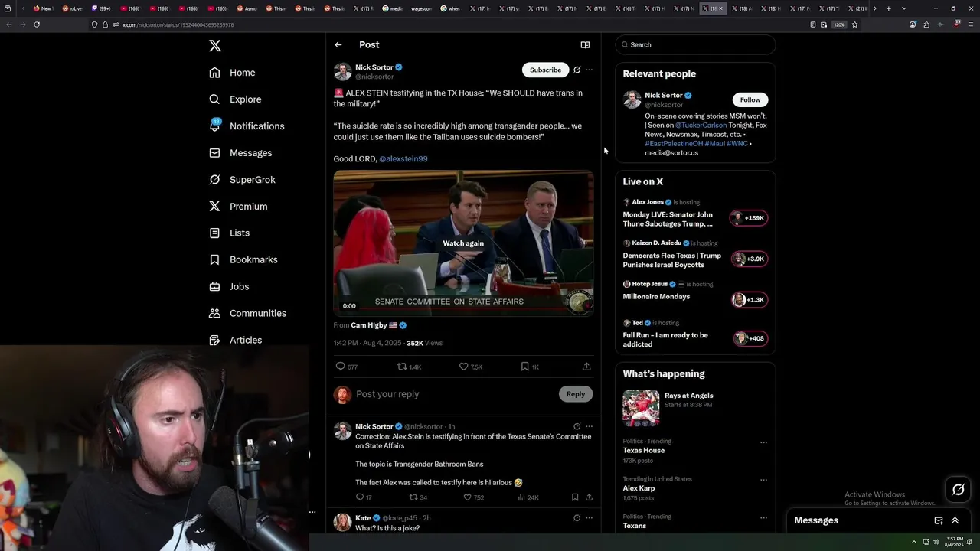Click Grok icon on correction reply

(577, 426)
